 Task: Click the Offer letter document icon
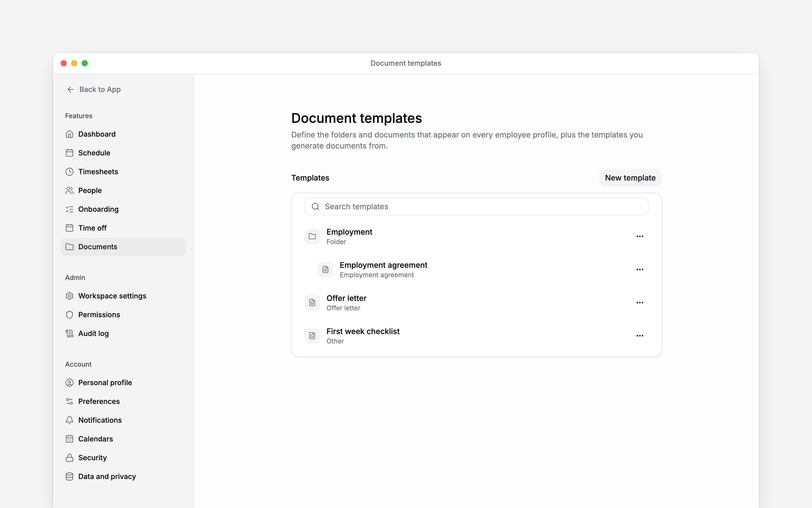(x=312, y=303)
